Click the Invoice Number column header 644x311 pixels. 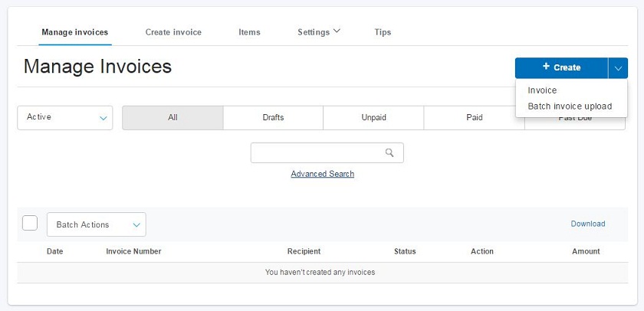coord(133,251)
